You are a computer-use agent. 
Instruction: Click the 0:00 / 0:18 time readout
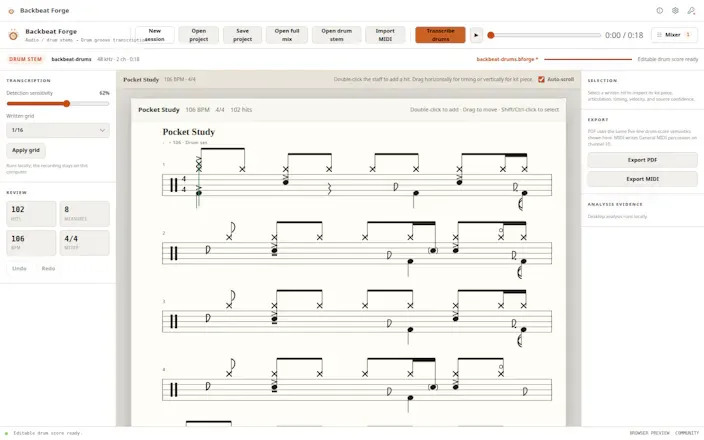click(624, 35)
